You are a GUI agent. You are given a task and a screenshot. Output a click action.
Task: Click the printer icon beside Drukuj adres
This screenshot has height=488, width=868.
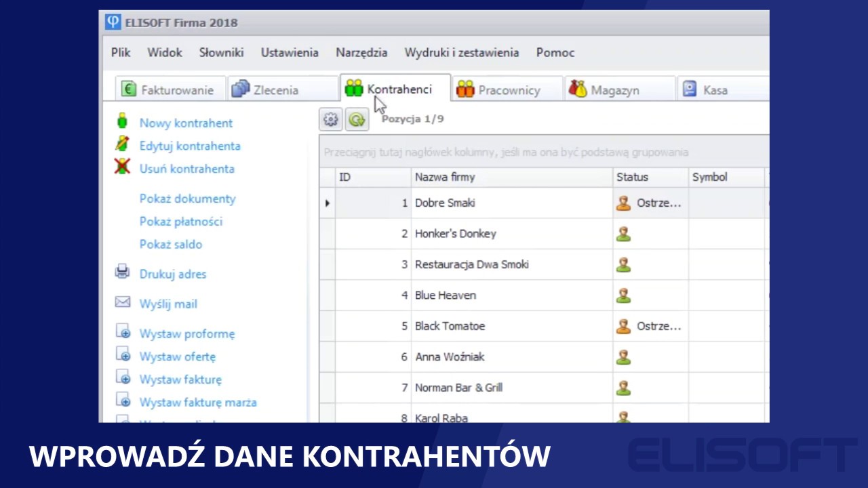pos(122,272)
